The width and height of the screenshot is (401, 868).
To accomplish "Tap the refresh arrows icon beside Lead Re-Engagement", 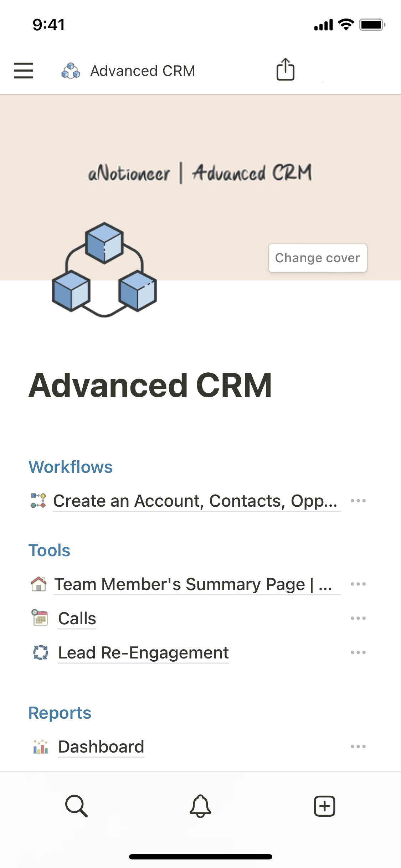I will 40,652.
